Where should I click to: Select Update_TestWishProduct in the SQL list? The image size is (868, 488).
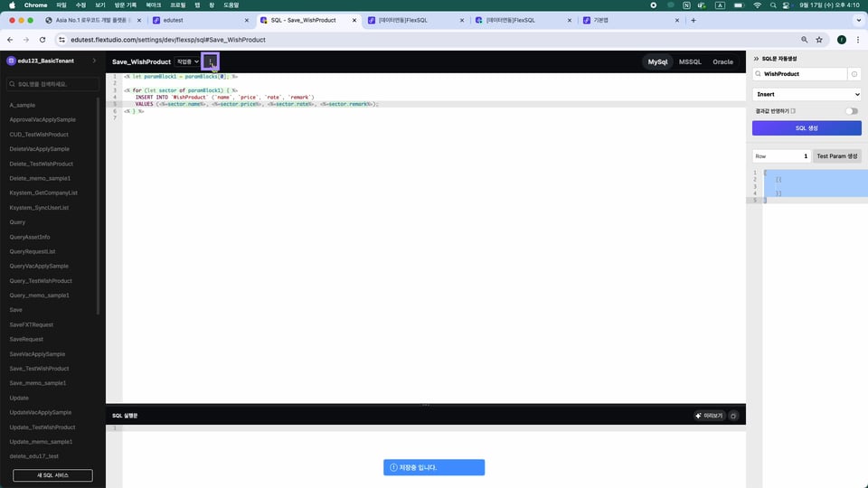coord(42,427)
